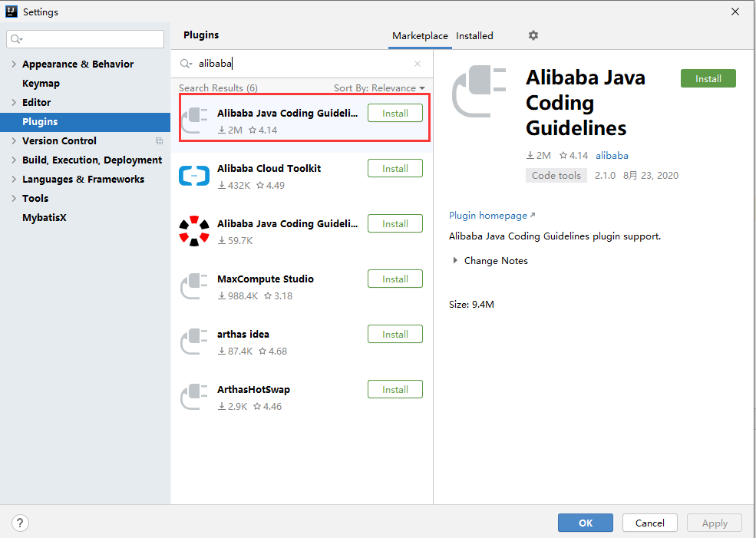
Task: Click the plugin search magnifier icon
Action: point(186,64)
